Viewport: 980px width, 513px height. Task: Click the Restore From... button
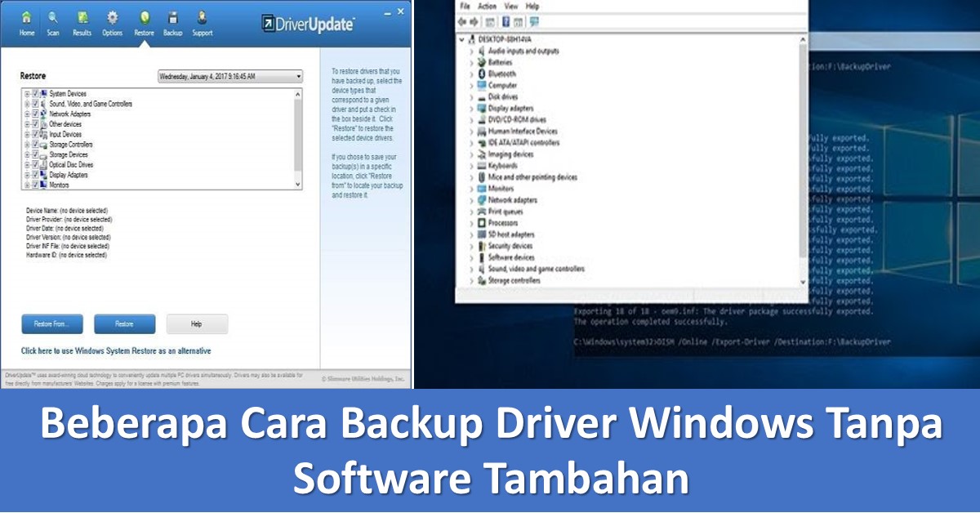tap(51, 324)
